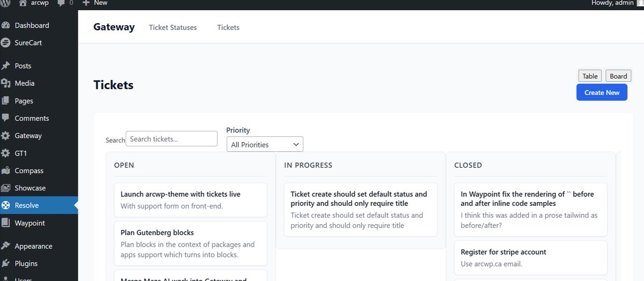Screen dimensions: 644x281
Task: Click the Plugins plug icon
Action: 6,263
